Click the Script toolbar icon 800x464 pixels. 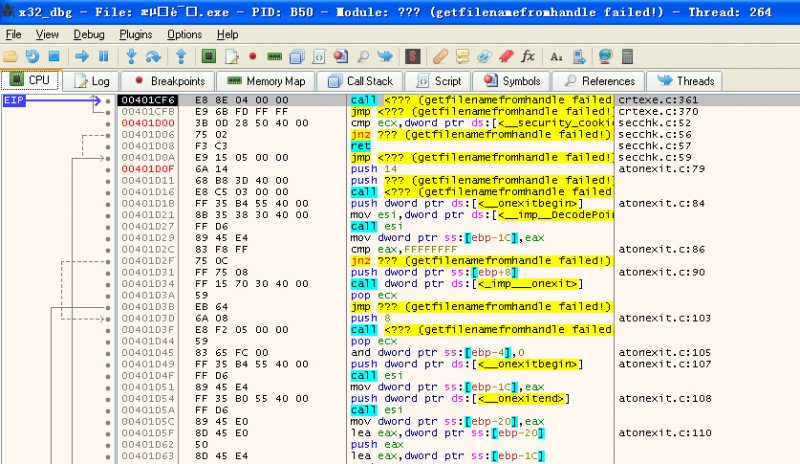(319, 57)
